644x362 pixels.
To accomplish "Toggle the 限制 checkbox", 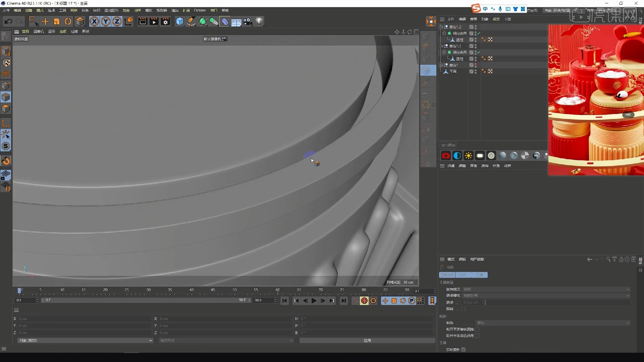I will [x=464, y=309].
